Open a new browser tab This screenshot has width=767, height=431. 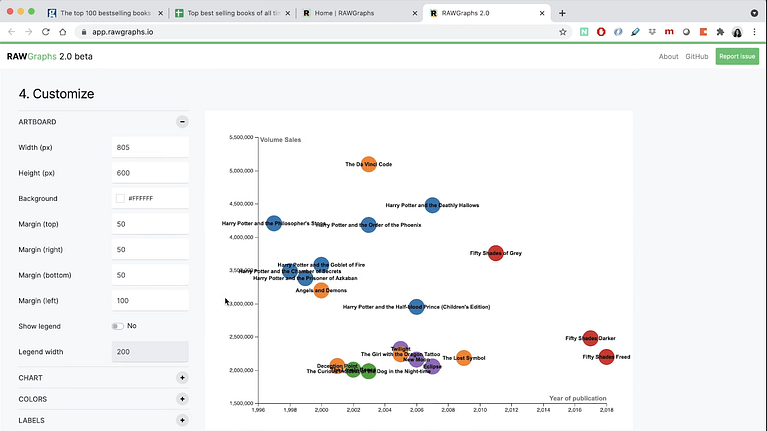point(562,13)
